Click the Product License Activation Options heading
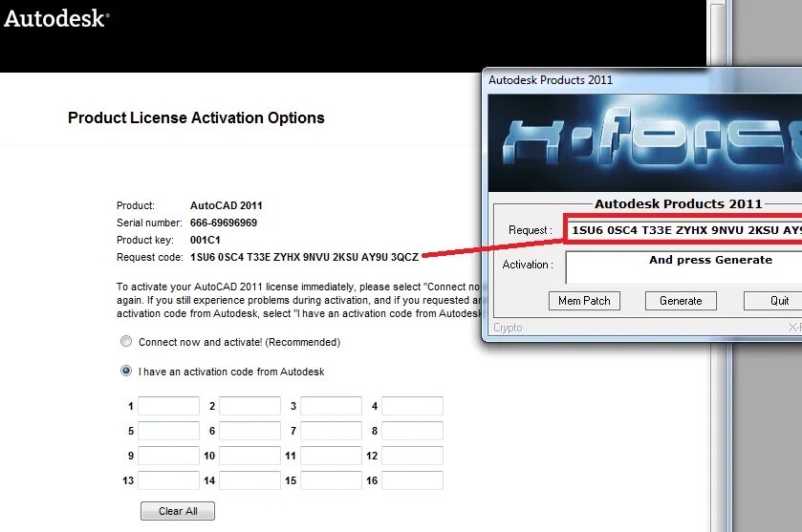 [196, 117]
